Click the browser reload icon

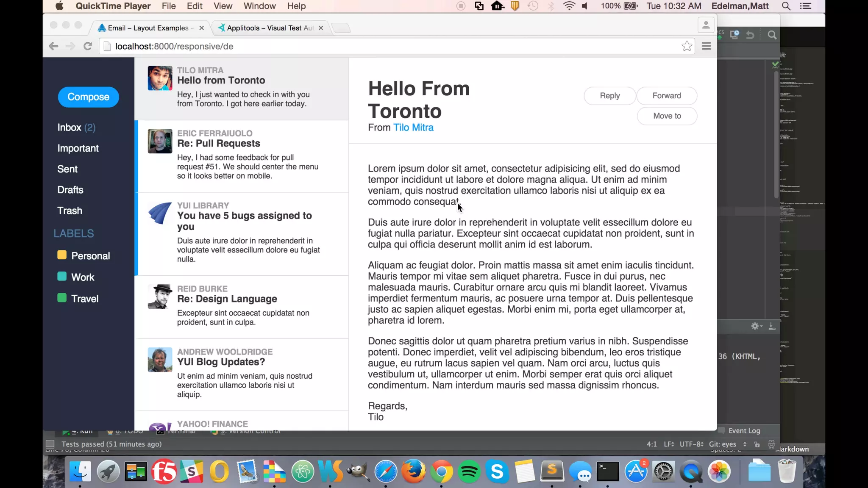coord(88,46)
